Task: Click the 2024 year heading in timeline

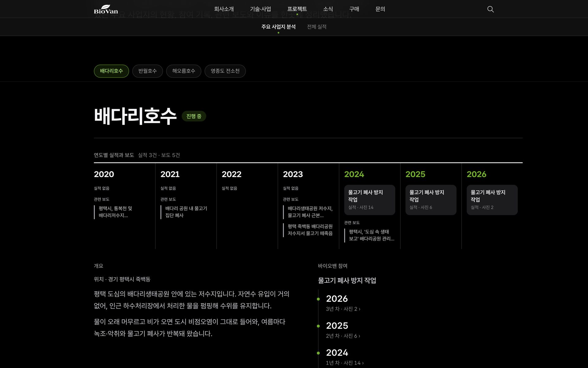Action: click(354, 174)
